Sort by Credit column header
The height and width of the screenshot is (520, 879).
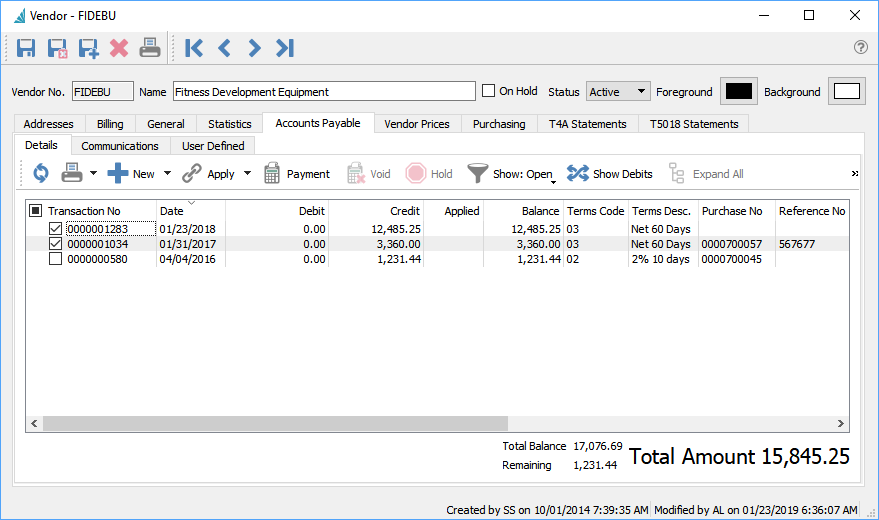[x=376, y=211]
